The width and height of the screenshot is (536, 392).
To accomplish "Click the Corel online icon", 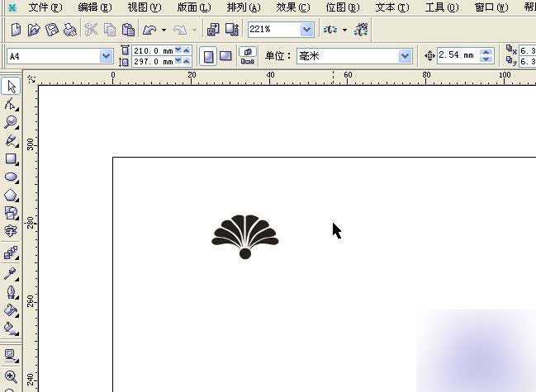I will pos(361,30).
